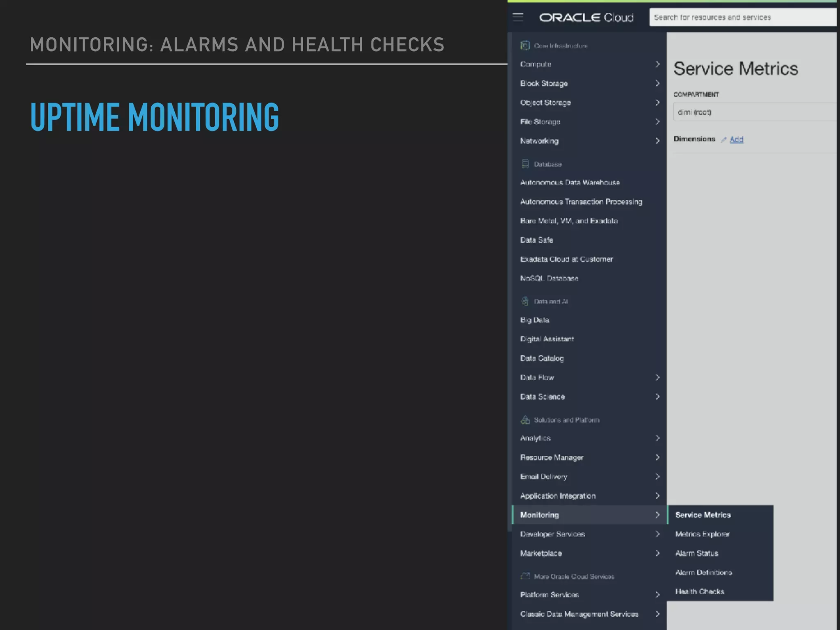Click the Resource Manager menu label
This screenshot has width=840, height=630.
[x=552, y=457]
